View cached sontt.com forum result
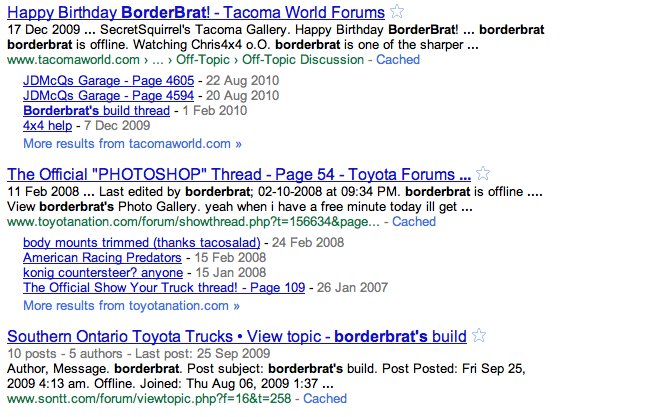This screenshot has height=417, width=658. [325, 399]
